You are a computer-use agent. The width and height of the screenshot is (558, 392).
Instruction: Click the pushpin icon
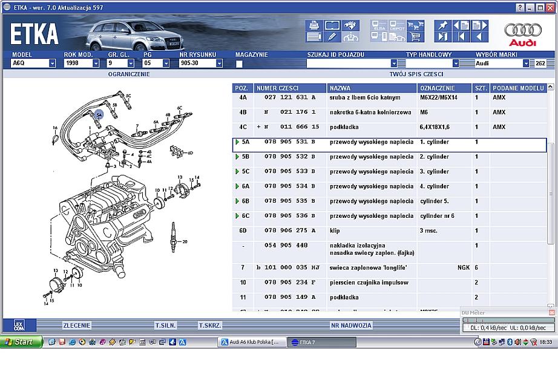click(x=442, y=25)
